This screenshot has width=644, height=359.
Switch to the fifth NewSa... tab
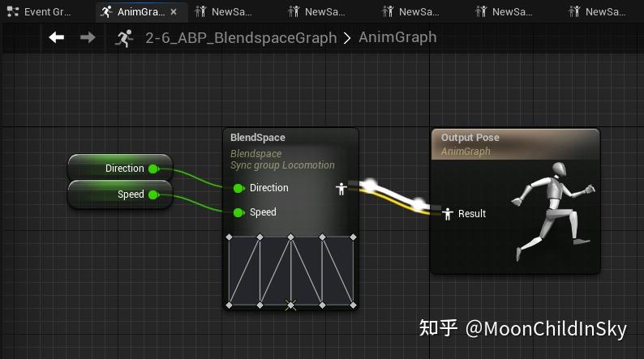598,12
